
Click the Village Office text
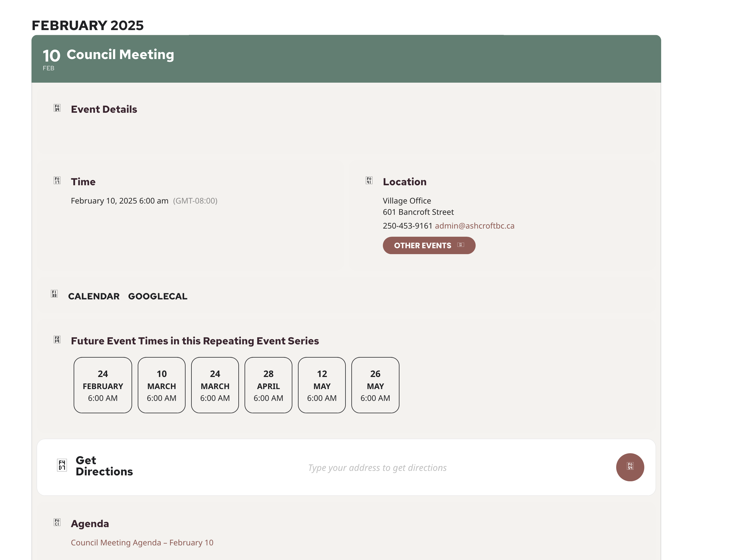[x=407, y=201]
